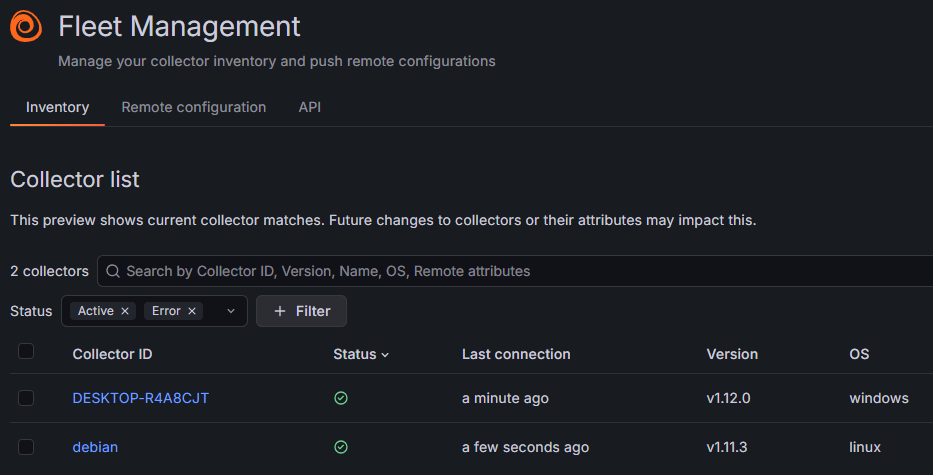The width and height of the screenshot is (933, 475).
Task: Click the Last connection column header
Action: pyautogui.click(x=516, y=354)
